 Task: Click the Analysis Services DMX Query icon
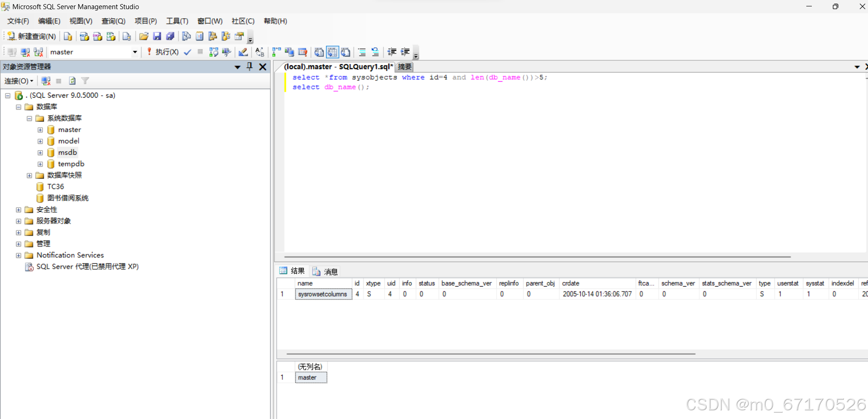click(x=97, y=37)
